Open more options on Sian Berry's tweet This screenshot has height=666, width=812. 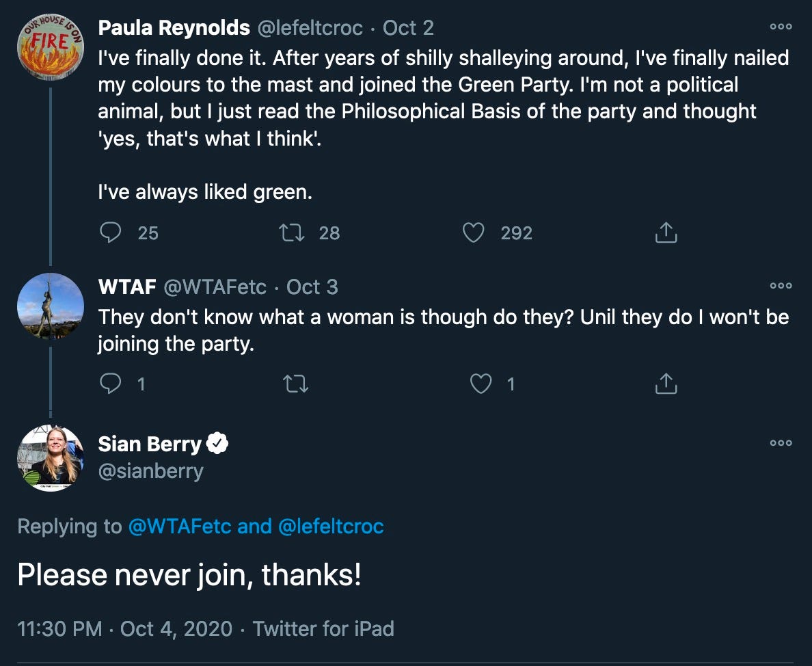click(781, 443)
